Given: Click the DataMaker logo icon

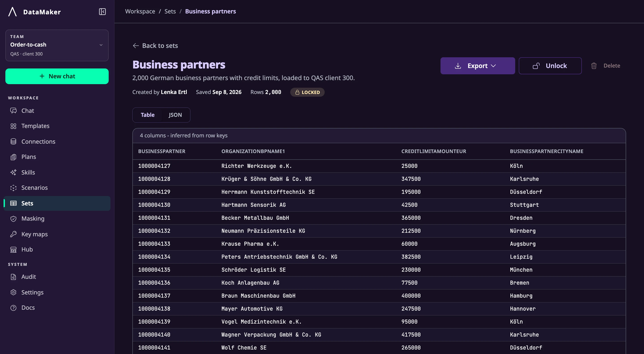Looking at the screenshot, I should click(x=13, y=12).
